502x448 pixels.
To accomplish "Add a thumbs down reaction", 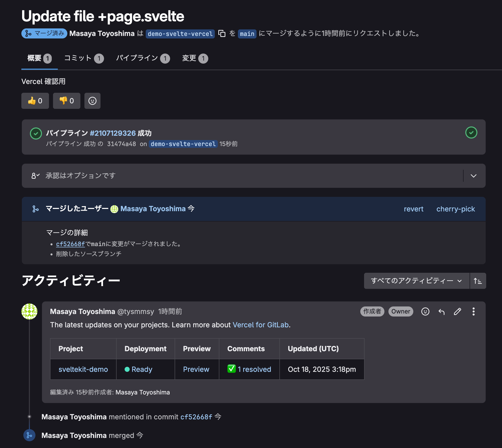I will tap(67, 101).
